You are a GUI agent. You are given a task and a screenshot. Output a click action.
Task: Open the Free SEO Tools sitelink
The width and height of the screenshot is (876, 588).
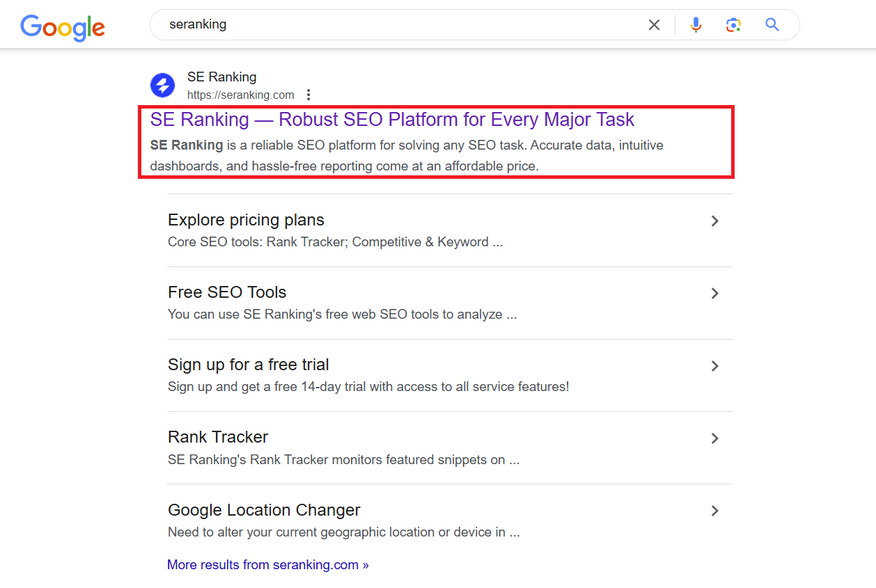[227, 292]
